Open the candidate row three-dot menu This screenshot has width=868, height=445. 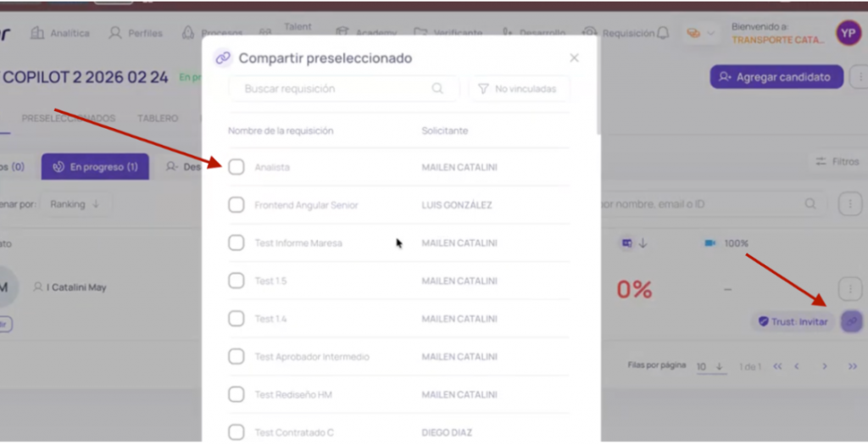(849, 289)
